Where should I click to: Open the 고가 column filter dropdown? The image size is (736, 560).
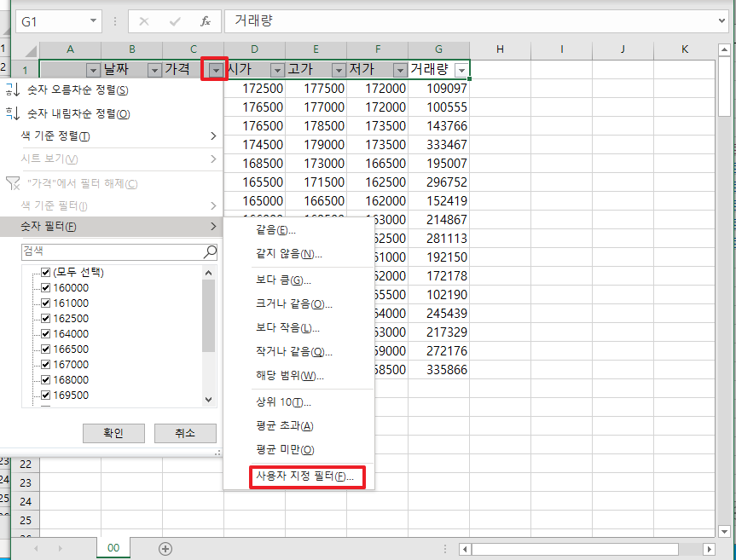coord(339,71)
